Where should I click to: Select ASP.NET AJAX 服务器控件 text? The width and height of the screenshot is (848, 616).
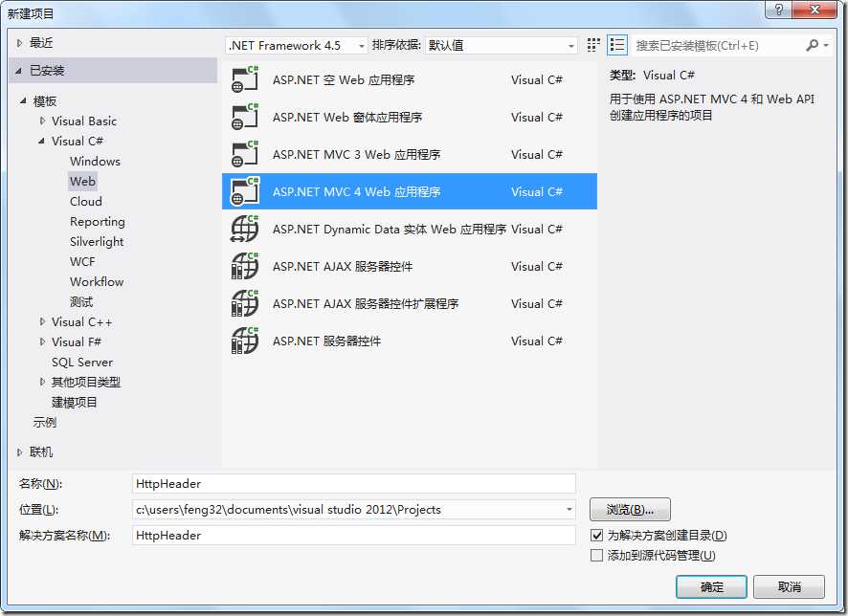tap(343, 267)
